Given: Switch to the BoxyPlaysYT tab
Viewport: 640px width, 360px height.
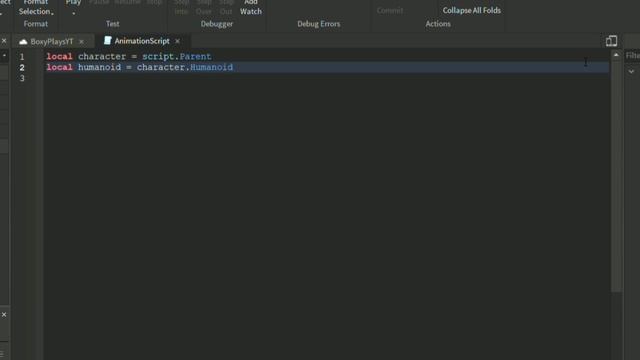Looking at the screenshot, I should (51, 42).
